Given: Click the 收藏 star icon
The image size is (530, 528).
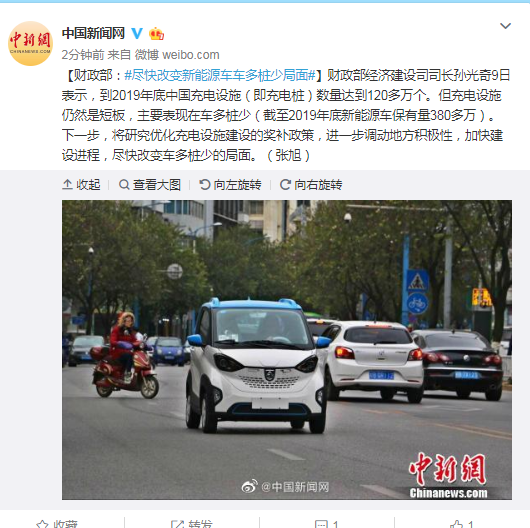Looking at the screenshot, I should pos(42,524).
